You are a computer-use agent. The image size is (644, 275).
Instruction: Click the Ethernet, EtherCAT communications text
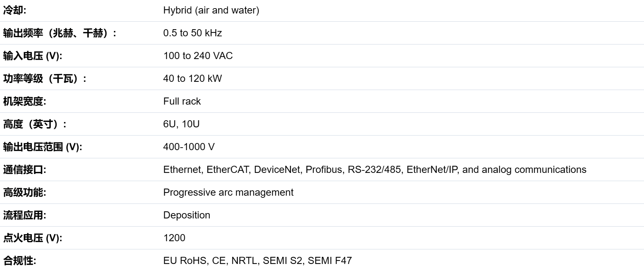[x=375, y=170]
